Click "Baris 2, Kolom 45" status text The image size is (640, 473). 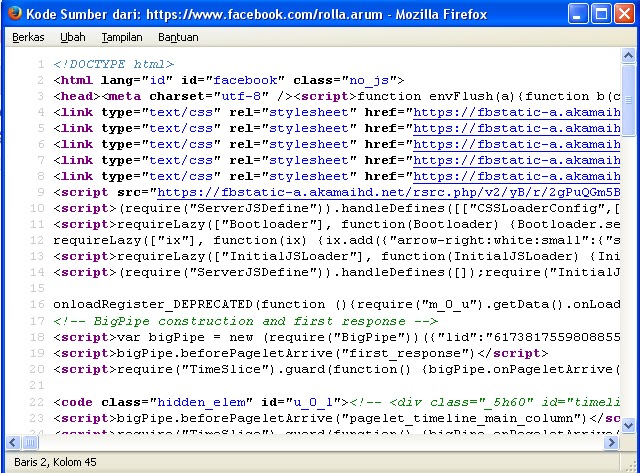pyautogui.click(x=55, y=462)
